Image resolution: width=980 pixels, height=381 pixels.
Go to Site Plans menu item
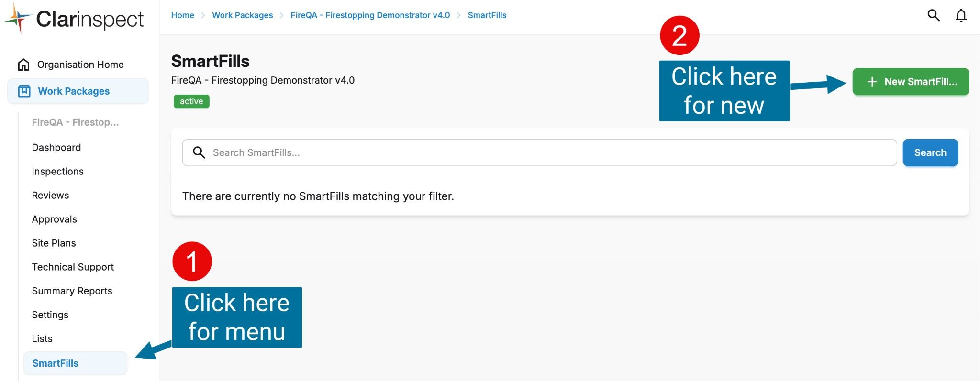pyautogui.click(x=54, y=243)
